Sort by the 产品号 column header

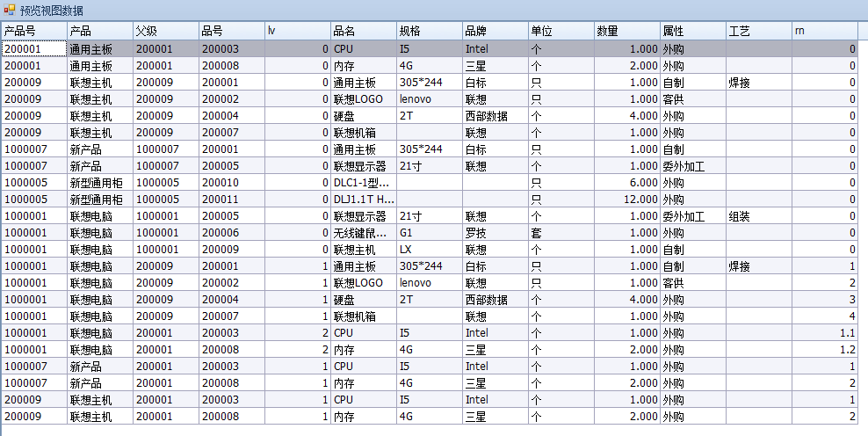click(x=33, y=31)
